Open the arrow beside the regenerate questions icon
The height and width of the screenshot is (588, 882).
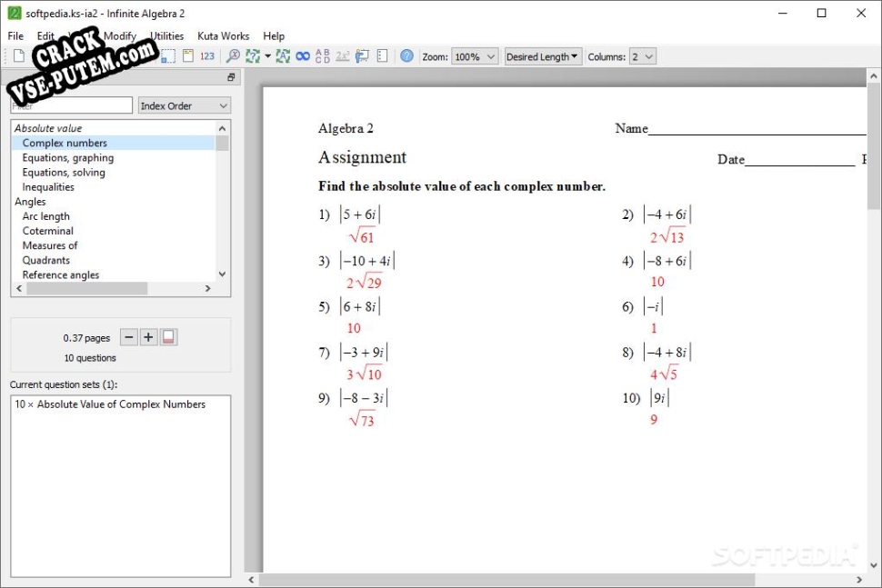[x=267, y=55]
